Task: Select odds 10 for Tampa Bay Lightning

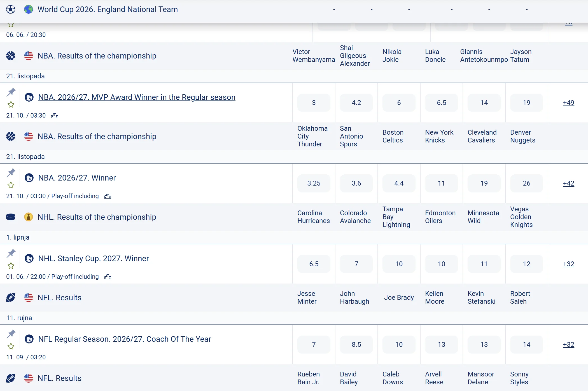Action: 399,264
